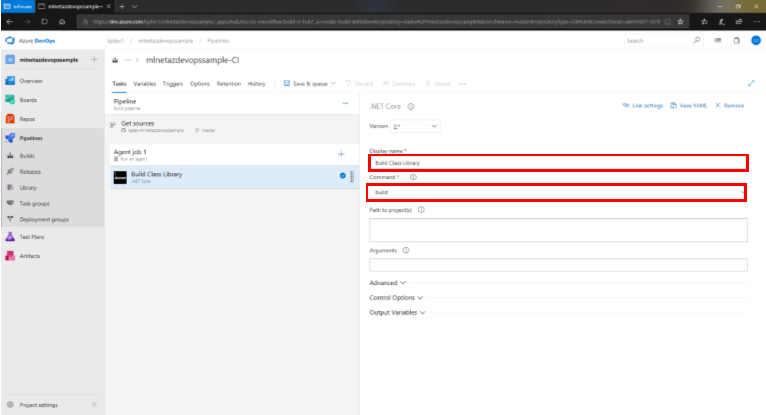Screen dimensions: 766x415
Task: Add a task to Agent job 1
Action: pyautogui.click(x=341, y=154)
